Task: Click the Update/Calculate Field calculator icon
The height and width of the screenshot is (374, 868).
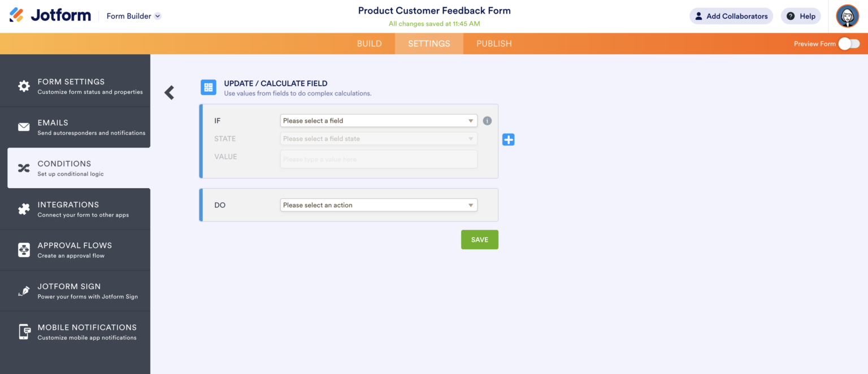Action: 209,87
